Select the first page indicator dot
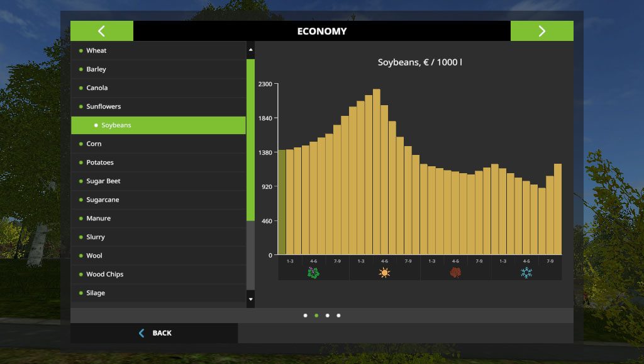The image size is (644, 364). (304, 315)
